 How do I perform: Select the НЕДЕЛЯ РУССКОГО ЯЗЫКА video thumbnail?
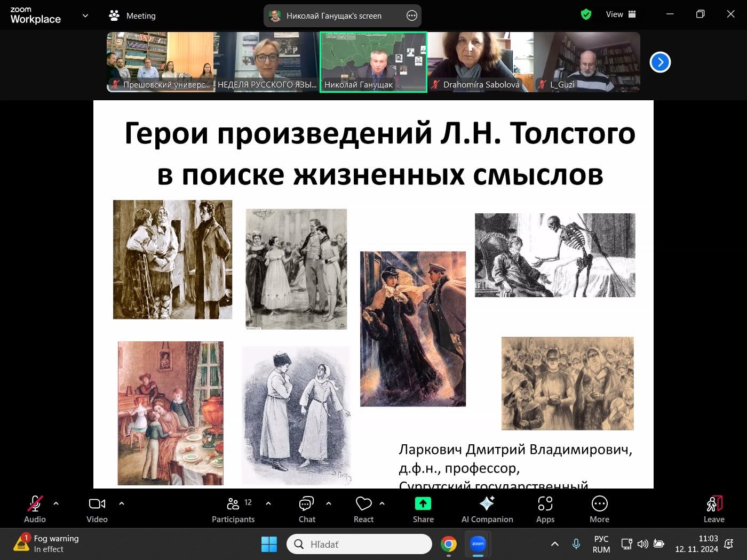tap(267, 62)
